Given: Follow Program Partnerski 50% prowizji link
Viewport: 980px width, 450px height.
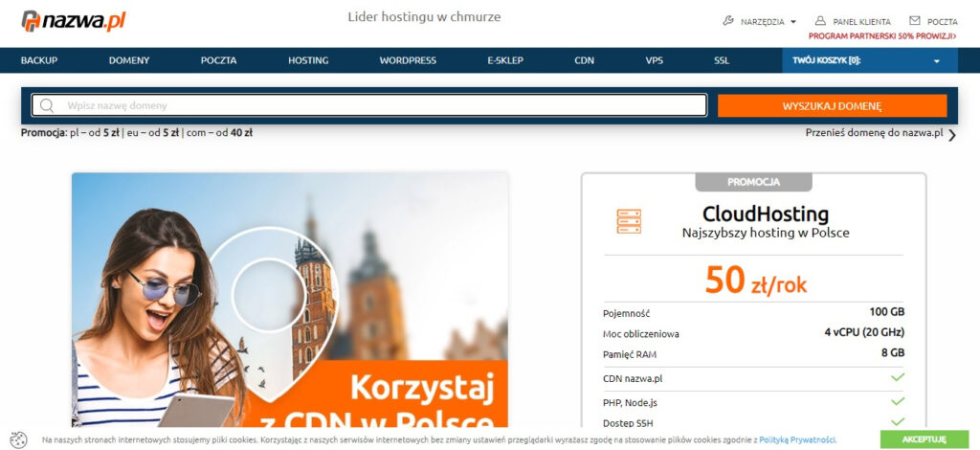Looking at the screenshot, I should (881, 35).
